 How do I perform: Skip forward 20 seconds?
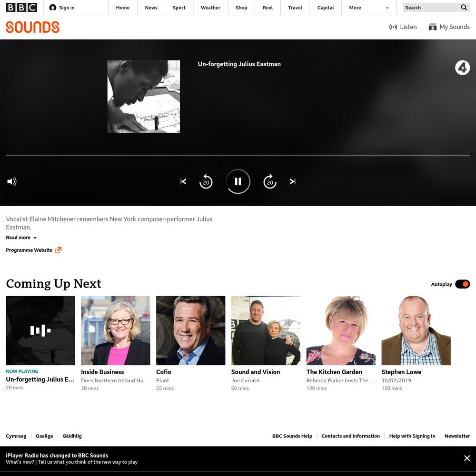point(270,181)
